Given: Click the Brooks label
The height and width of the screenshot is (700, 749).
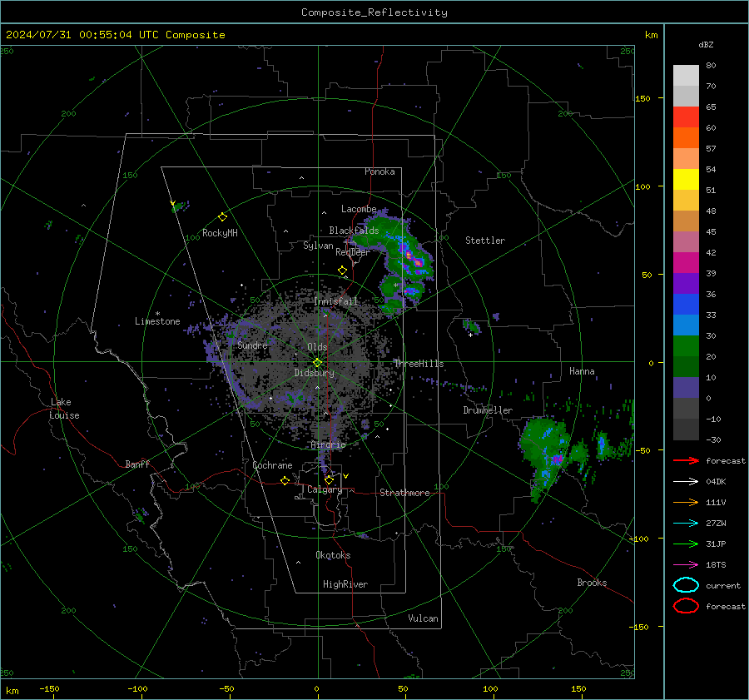Looking at the screenshot, I should tap(592, 583).
